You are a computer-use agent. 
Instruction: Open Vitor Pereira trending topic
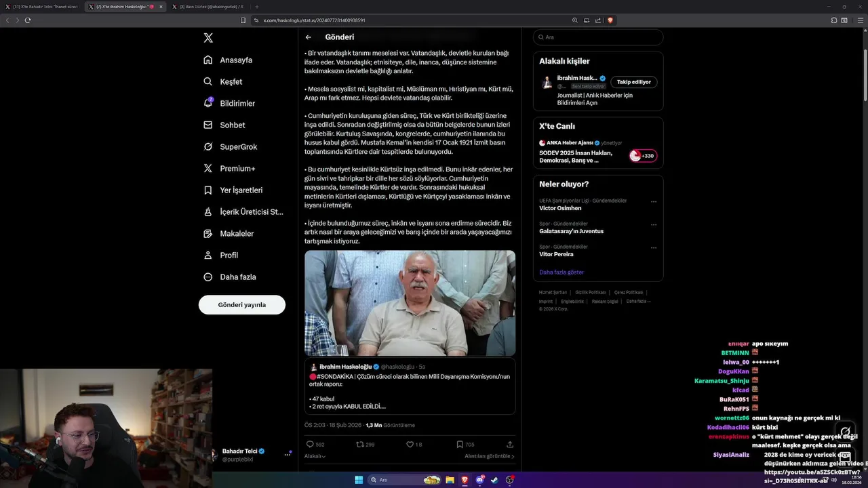tap(556, 254)
